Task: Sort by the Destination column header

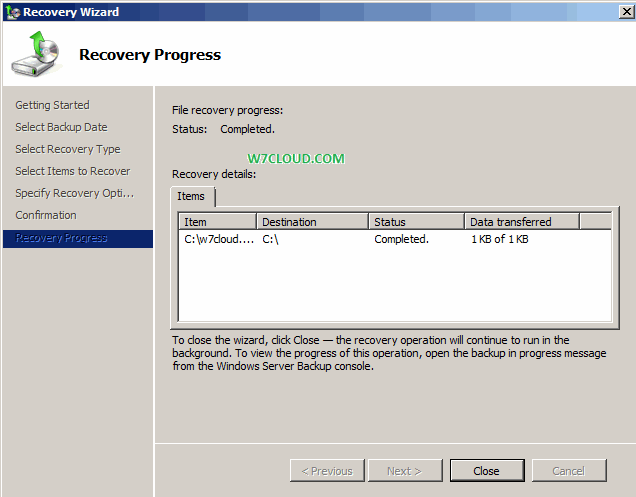Action: point(313,222)
